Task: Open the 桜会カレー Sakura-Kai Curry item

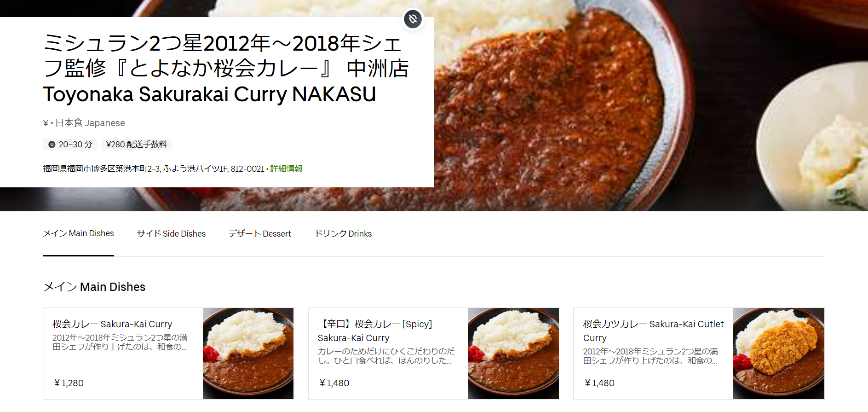Action: point(168,354)
